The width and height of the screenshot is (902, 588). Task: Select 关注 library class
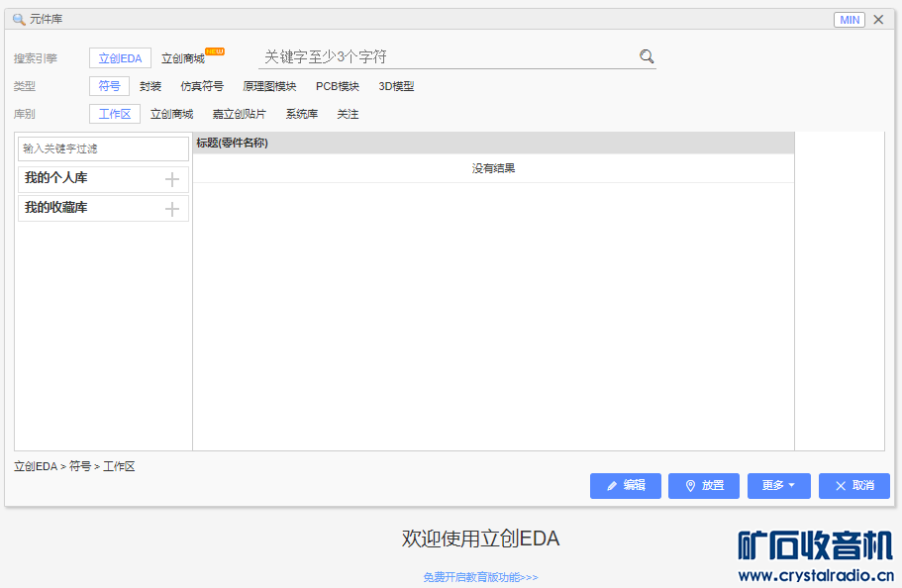(x=348, y=114)
